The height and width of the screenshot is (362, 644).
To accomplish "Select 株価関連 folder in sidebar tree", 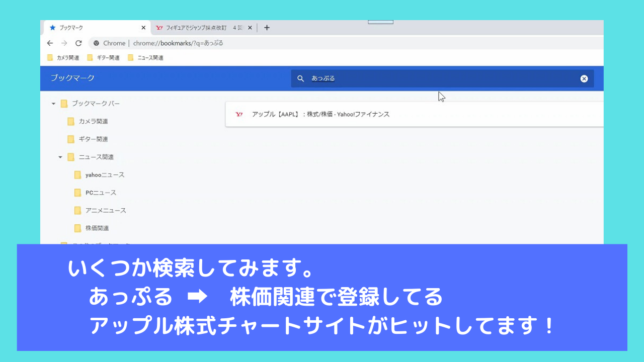I will tap(97, 228).
